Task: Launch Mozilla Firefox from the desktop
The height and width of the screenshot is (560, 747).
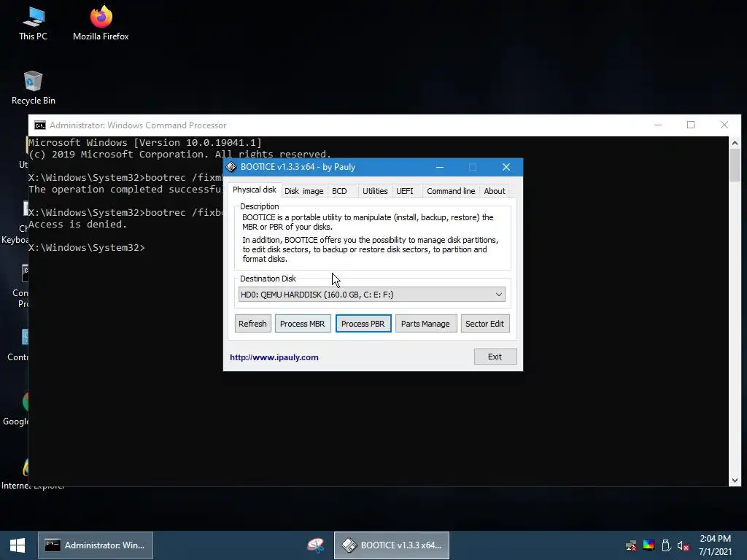Action: (x=101, y=23)
